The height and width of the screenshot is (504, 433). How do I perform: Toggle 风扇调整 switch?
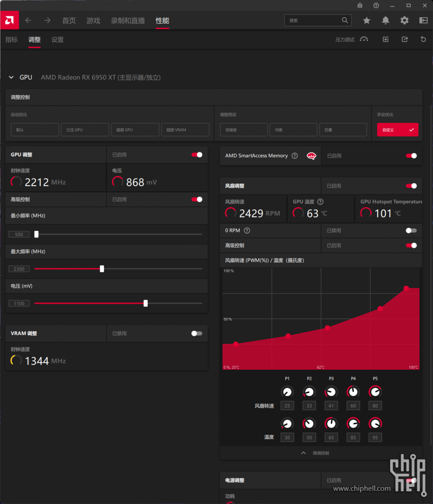point(411,186)
